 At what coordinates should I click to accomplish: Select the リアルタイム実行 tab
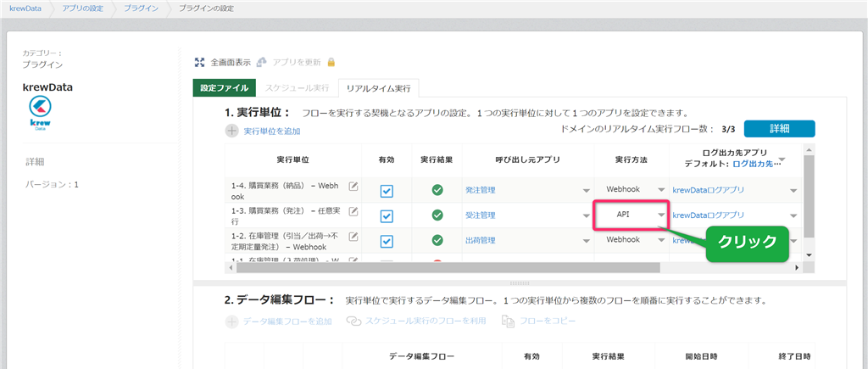(x=379, y=88)
